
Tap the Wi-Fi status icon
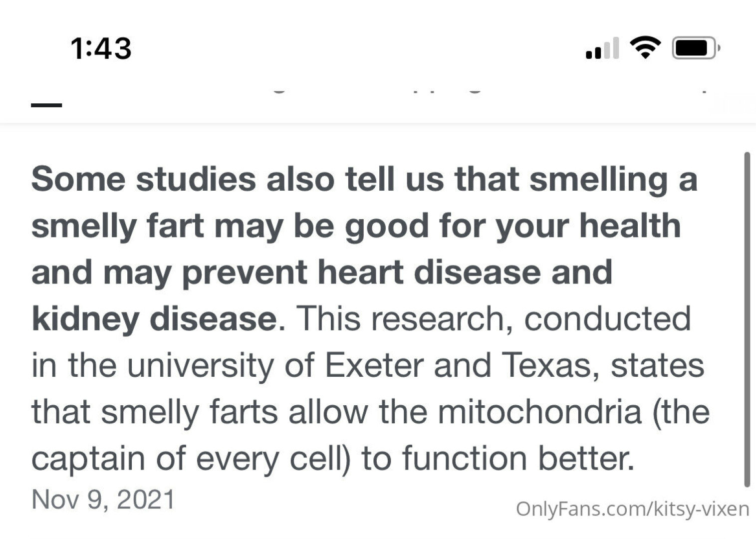tap(645, 48)
